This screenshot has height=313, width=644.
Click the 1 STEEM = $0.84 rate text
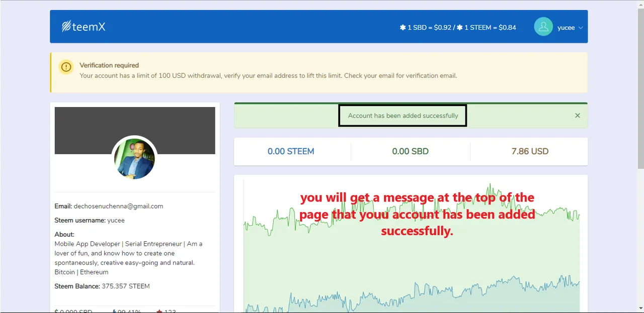tap(487, 28)
